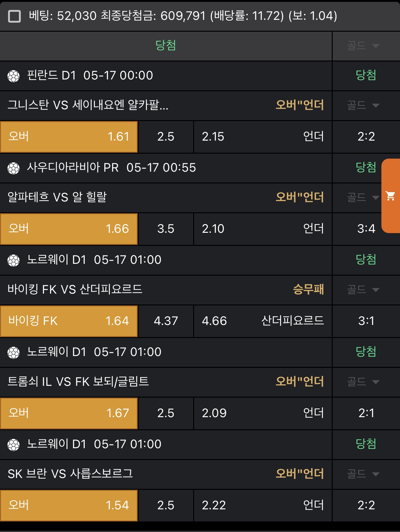Open 골드 dropdown for 바이킹 FK match
The image size is (400, 532).
[x=363, y=290]
